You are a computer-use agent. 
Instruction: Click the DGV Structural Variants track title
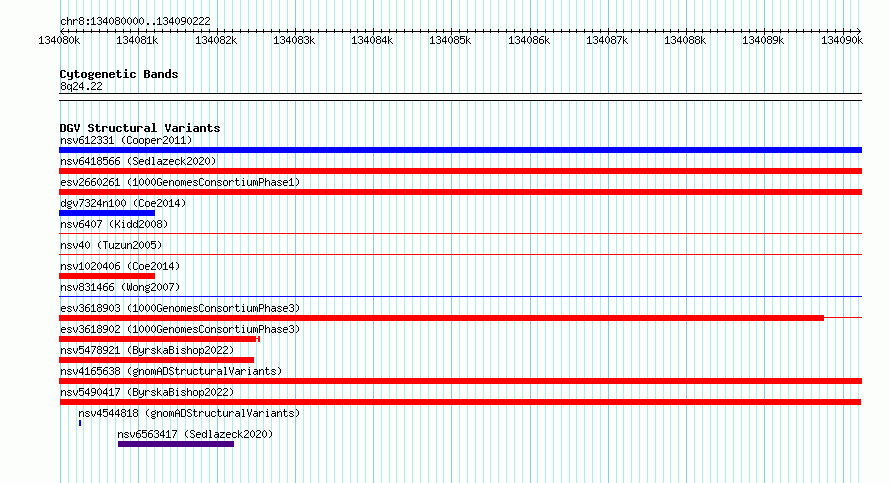[140, 128]
